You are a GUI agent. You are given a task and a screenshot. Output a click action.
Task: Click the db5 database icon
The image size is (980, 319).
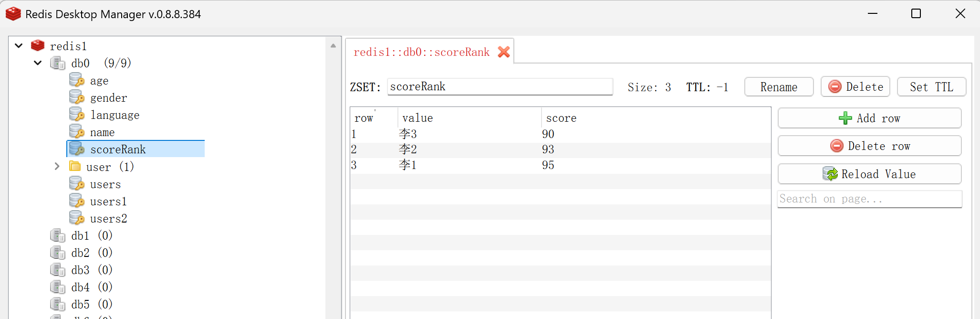(x=58, y=304)
